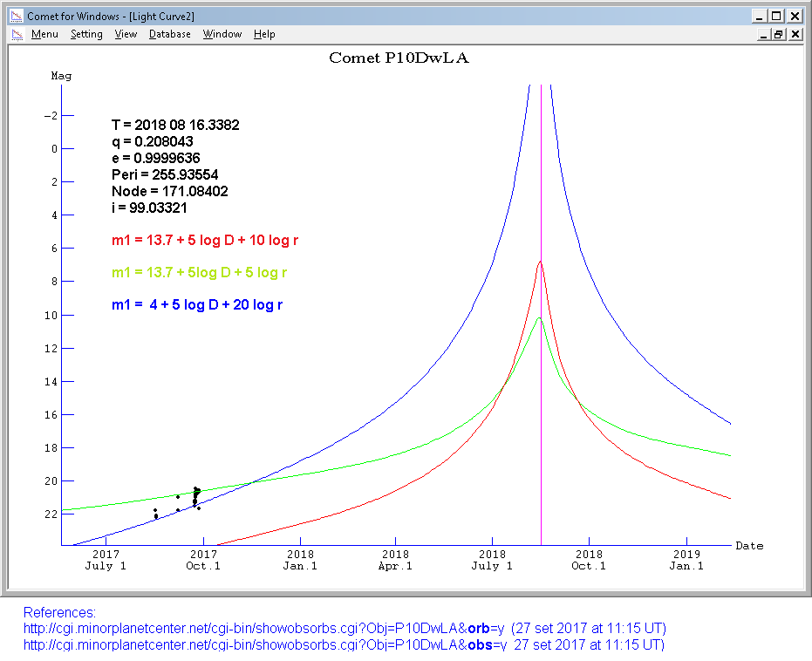Open the View menu
Image resolution: width=812 pixels, height=661 pixels.
pyautogui.click(x=126, y=34)
